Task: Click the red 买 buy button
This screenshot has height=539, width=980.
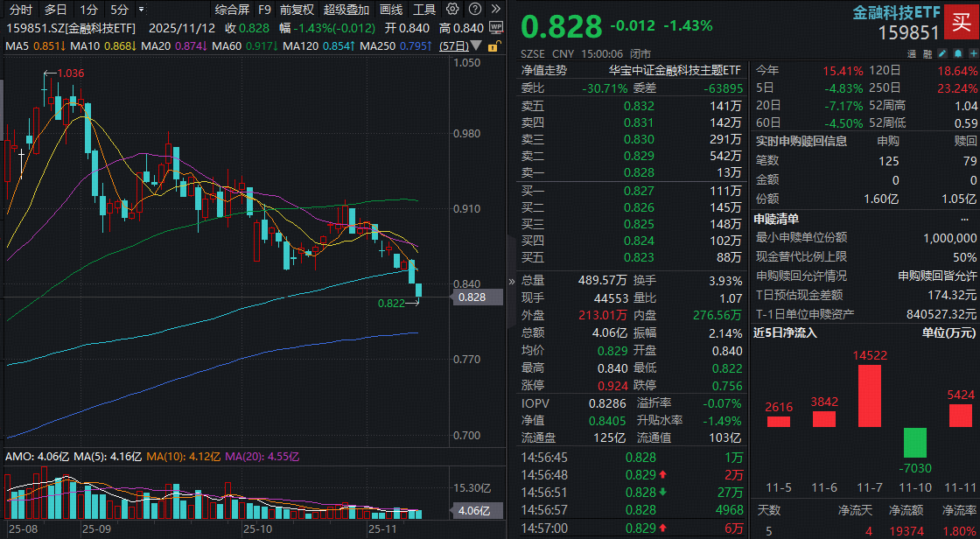Action: click(961, 24)
